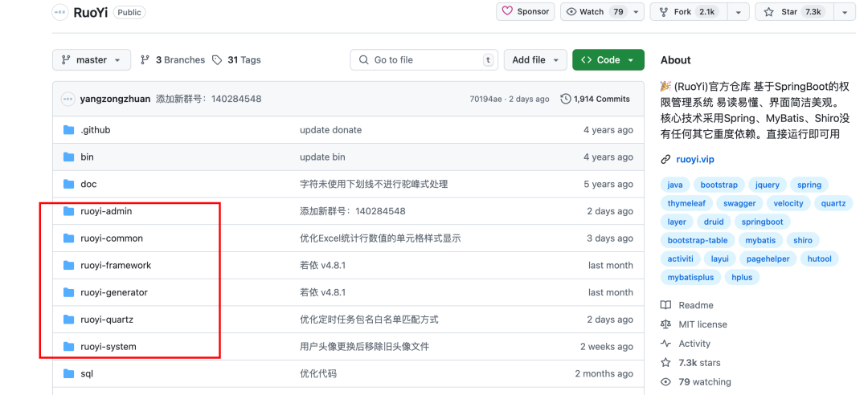The height and width of the screenshot is (395, 868).
Task: Open the ruoyi-quartz folder name
Action: pos(107,320)
